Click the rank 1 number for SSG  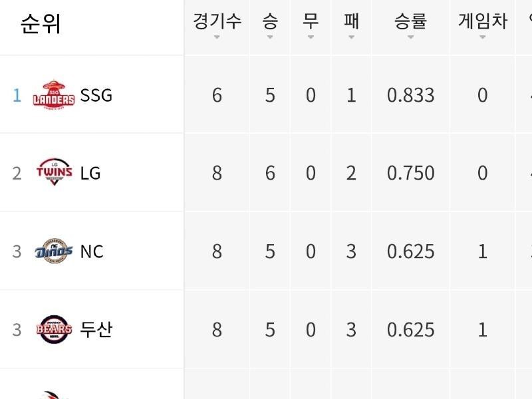point(17,95)
